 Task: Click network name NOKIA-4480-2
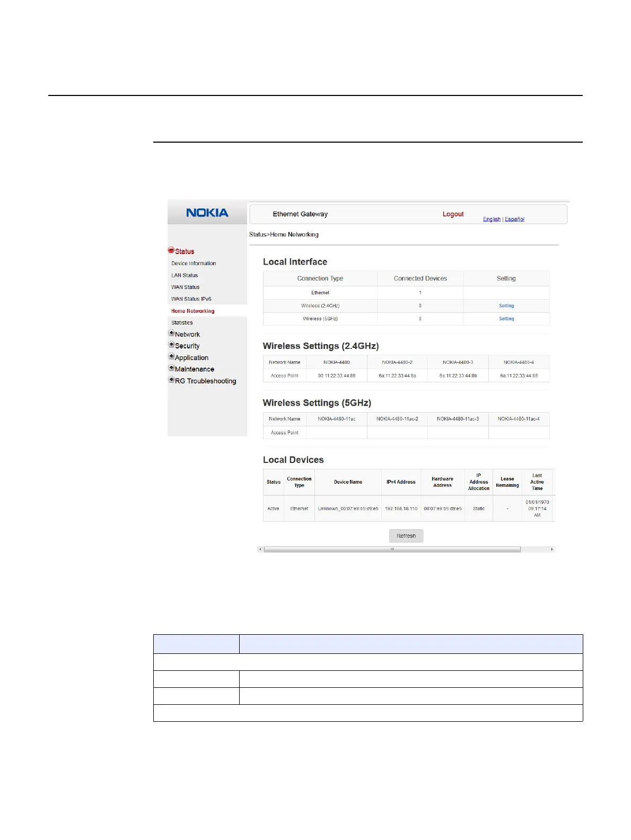[x=397, y=362]
